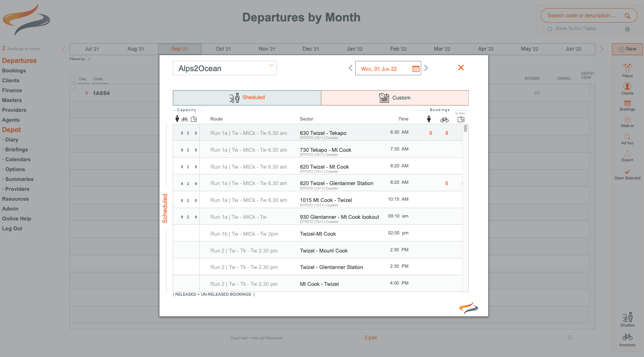Click the dialog list scrollbar thumb
644x357 pixels.
pos(466,128)
